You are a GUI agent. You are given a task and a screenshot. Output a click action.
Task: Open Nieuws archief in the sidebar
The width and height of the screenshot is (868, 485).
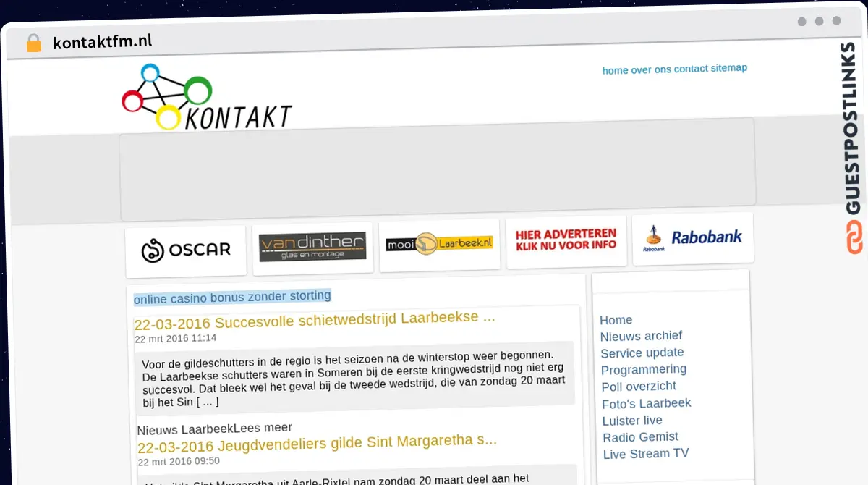(x=641, y=336)
